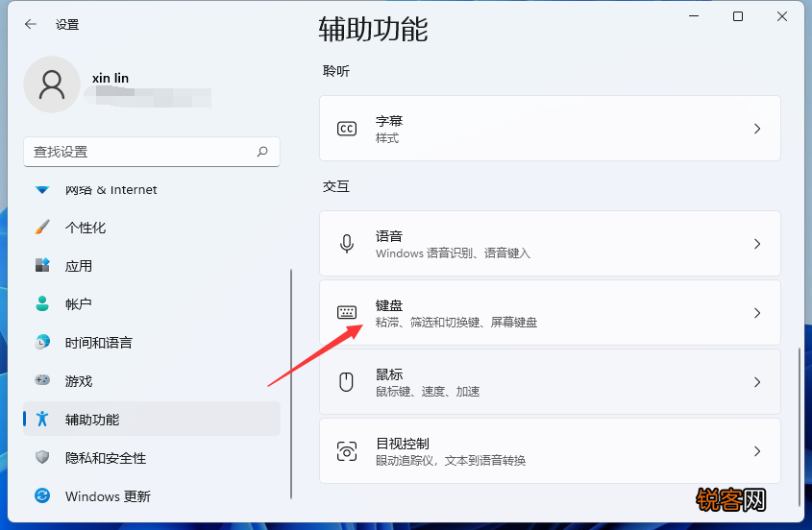The height and width of the screenshot is (530, 812).
Task: Open 游戏 settings category
Action: (152, 380)
